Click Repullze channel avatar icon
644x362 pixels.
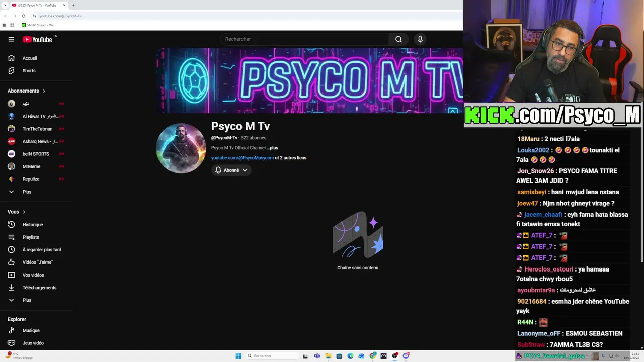pos(11,179)
